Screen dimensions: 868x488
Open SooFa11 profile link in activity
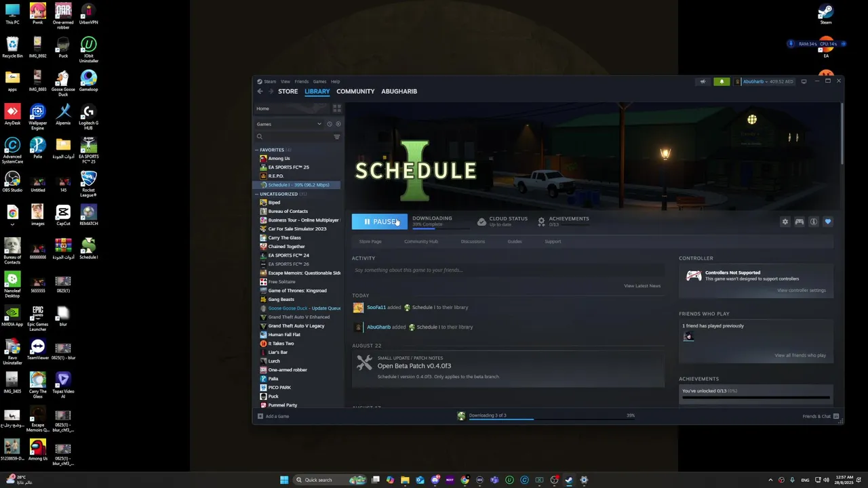click(376, 307)
